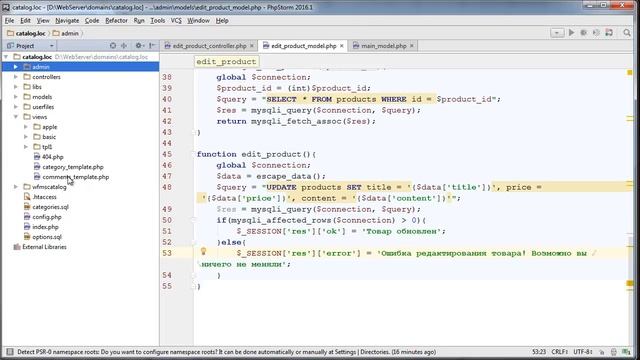Click the options.sql file icon
The image size is (640, 360).
[27, 237]
